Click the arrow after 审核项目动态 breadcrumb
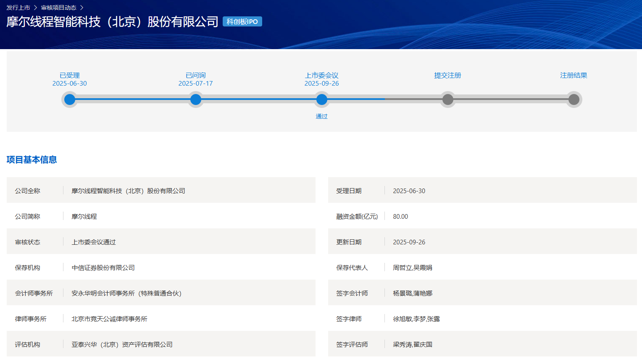Image resolution: width=642 pixels, height=364 pixels. click(82, 8)
